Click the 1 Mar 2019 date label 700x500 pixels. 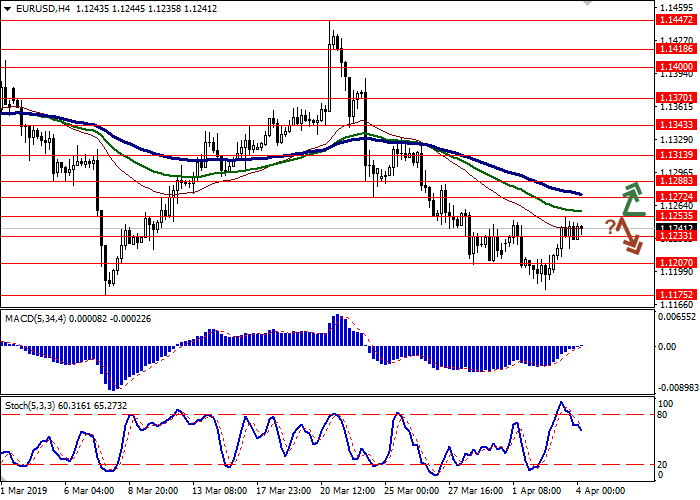(x=25, y=491)
